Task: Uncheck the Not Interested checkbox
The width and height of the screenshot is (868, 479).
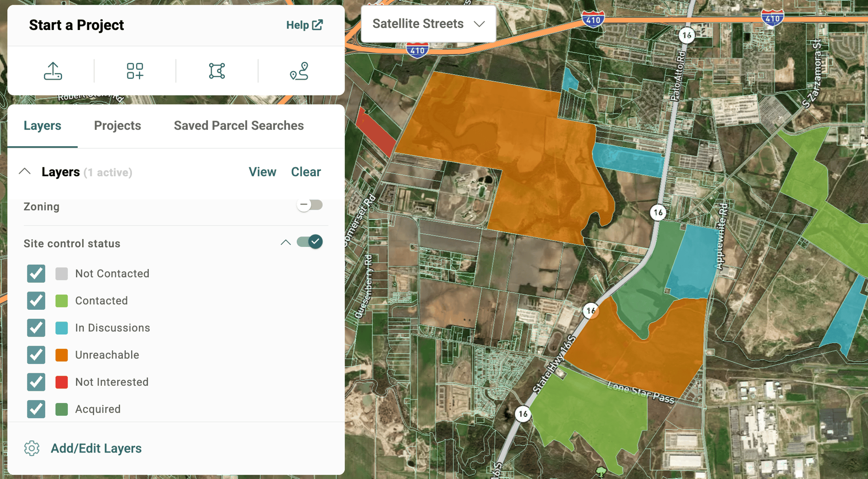Action: pos(36,382)
